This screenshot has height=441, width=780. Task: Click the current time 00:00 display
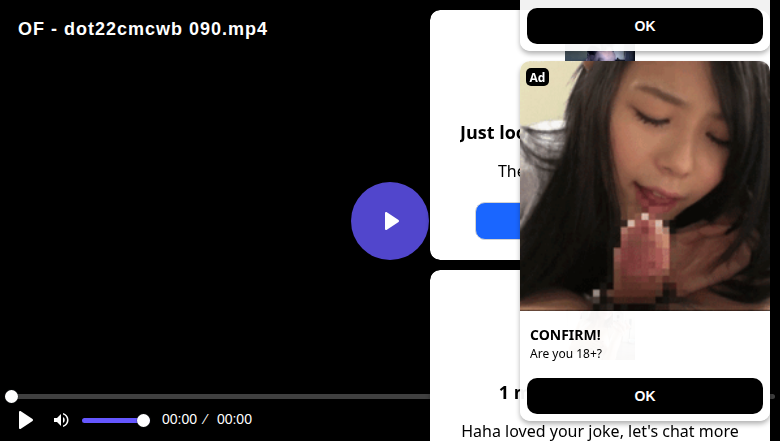click(x=180, y=420)
